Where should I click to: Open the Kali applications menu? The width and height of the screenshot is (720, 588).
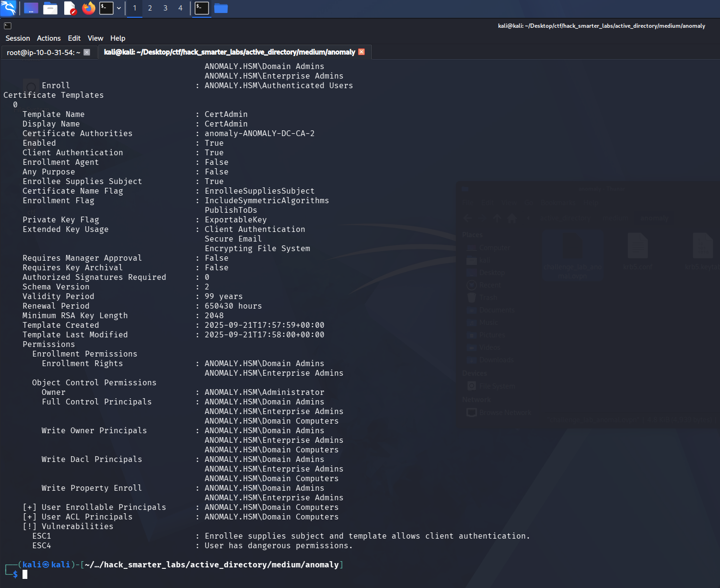[8, 8]
